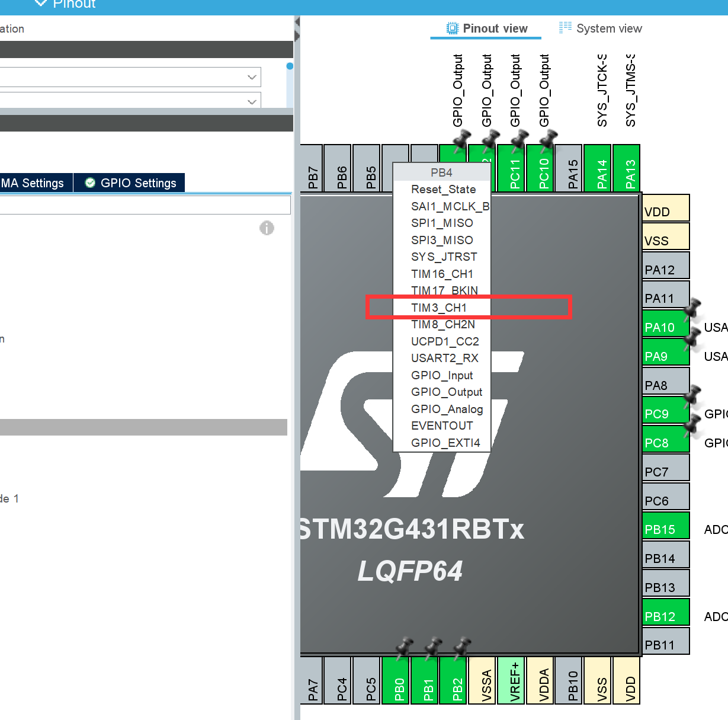Select USART2_RX function for PB4

[x=444, y=358]
